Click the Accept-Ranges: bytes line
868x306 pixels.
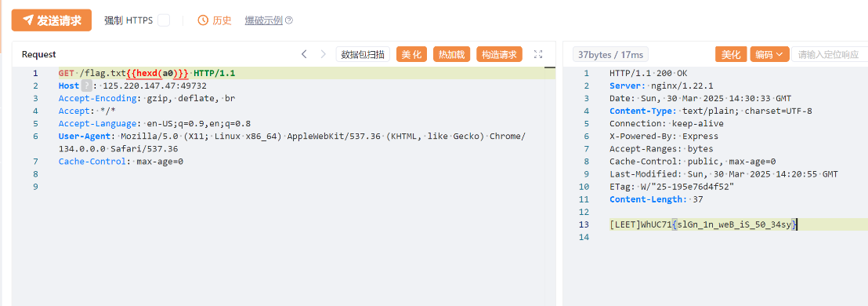(661, 148)
